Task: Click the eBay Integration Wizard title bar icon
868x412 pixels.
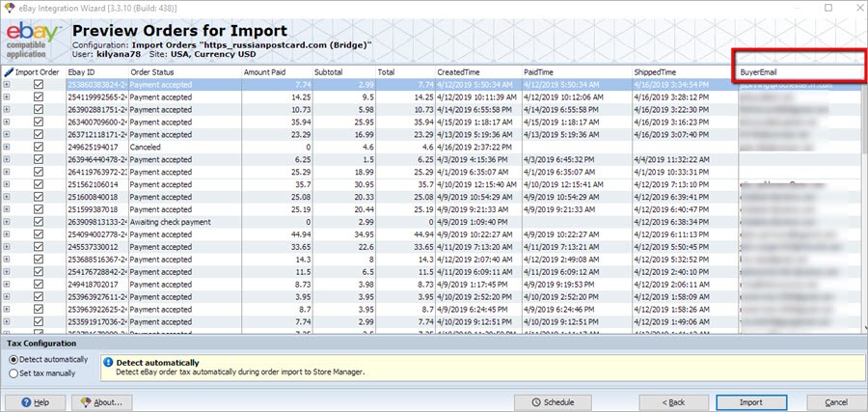Action: (x=9, y=8)
